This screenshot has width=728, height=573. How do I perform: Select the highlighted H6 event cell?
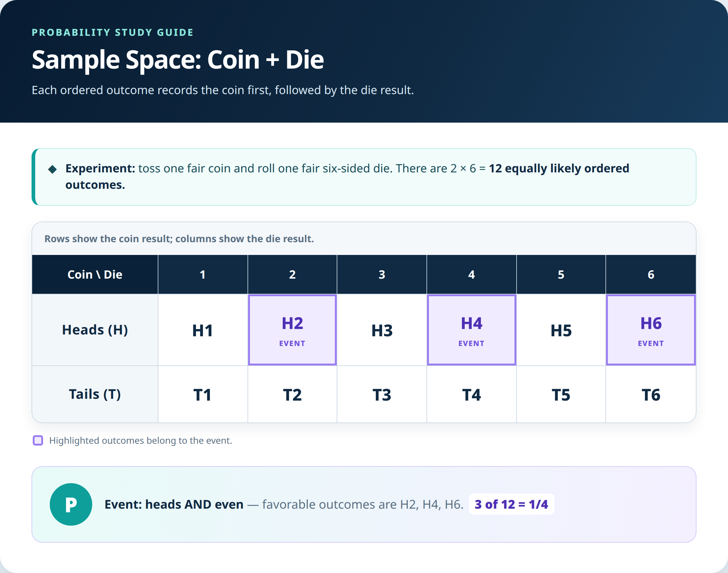coord(651,330)
